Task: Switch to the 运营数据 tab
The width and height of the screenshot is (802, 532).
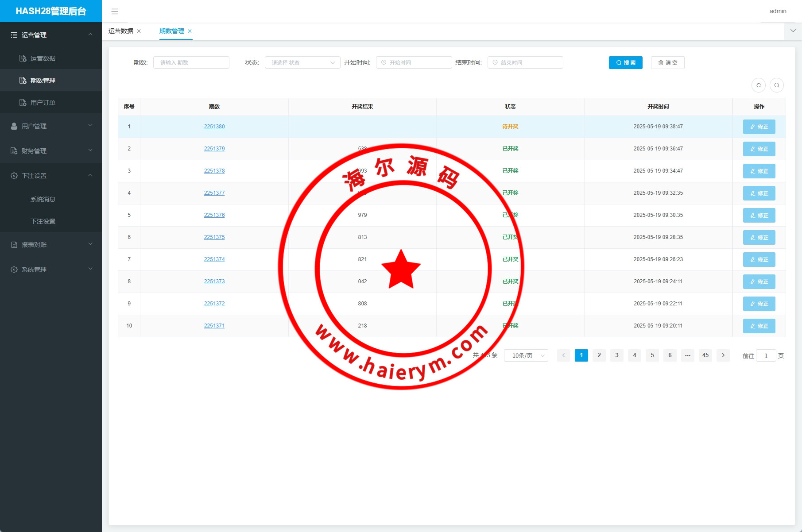Action: click(120, 31)
